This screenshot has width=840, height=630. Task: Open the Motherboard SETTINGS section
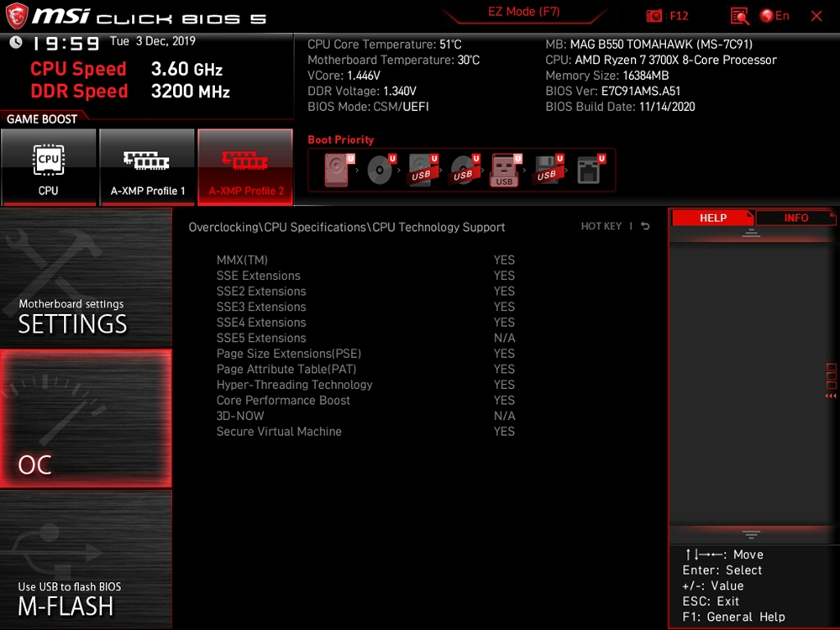[x=86, y=277]
